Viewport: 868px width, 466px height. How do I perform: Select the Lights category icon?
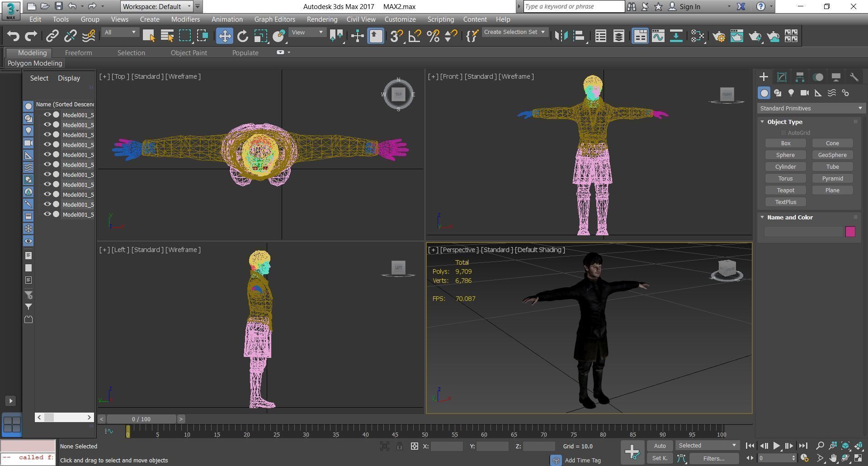coord(791,93)
